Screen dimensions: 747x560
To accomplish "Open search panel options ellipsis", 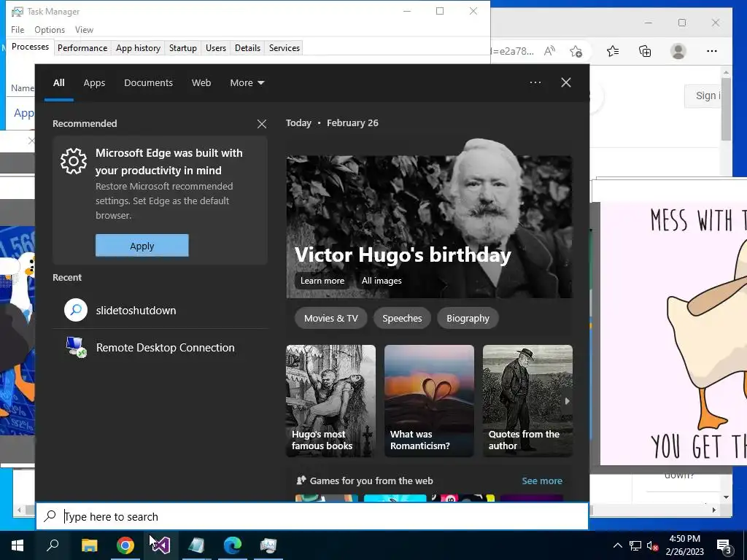I will [x=535, y=82].
